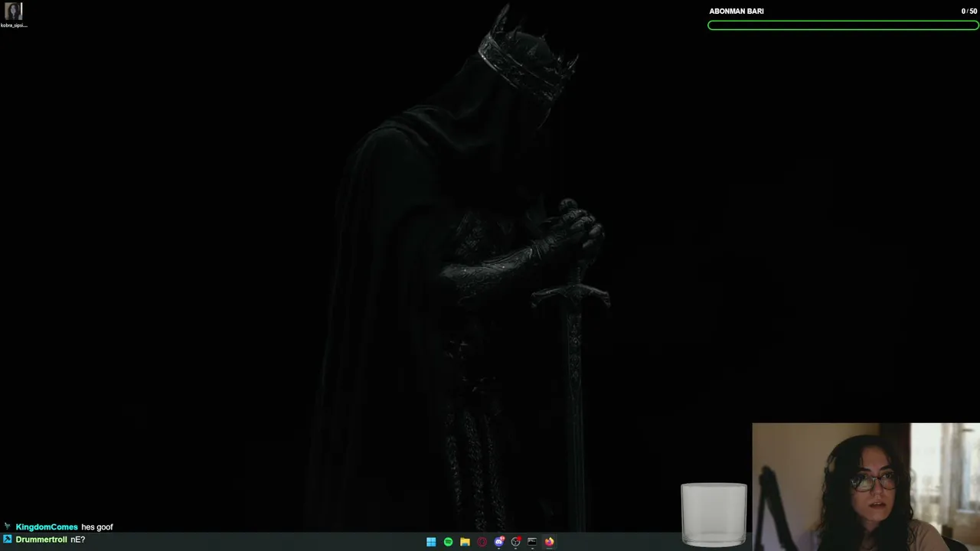The width and height of the screenshot is (980, 551).
Task: Click the 0/50 subscriber counter
Action: pos(969,11)
